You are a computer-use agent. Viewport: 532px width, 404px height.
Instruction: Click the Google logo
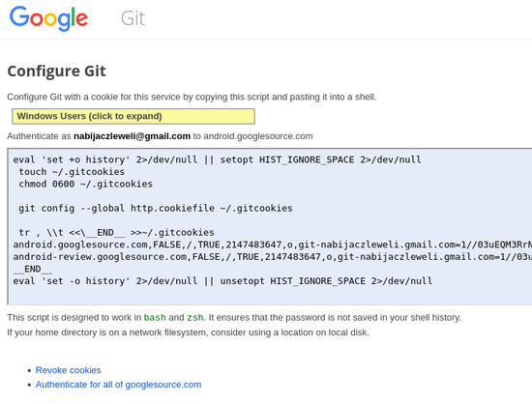click(x=48, y=18)
